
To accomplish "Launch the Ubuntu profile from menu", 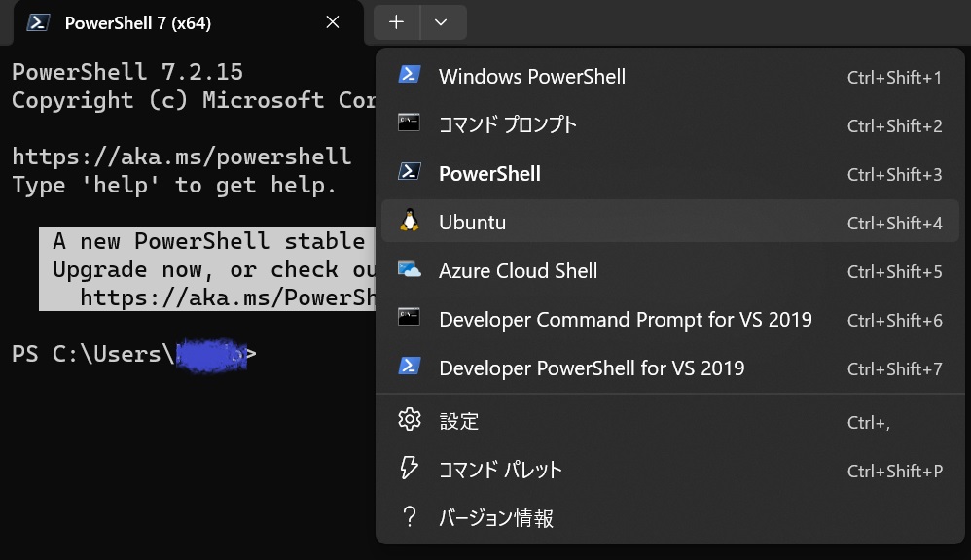I will tap(472, 223).
